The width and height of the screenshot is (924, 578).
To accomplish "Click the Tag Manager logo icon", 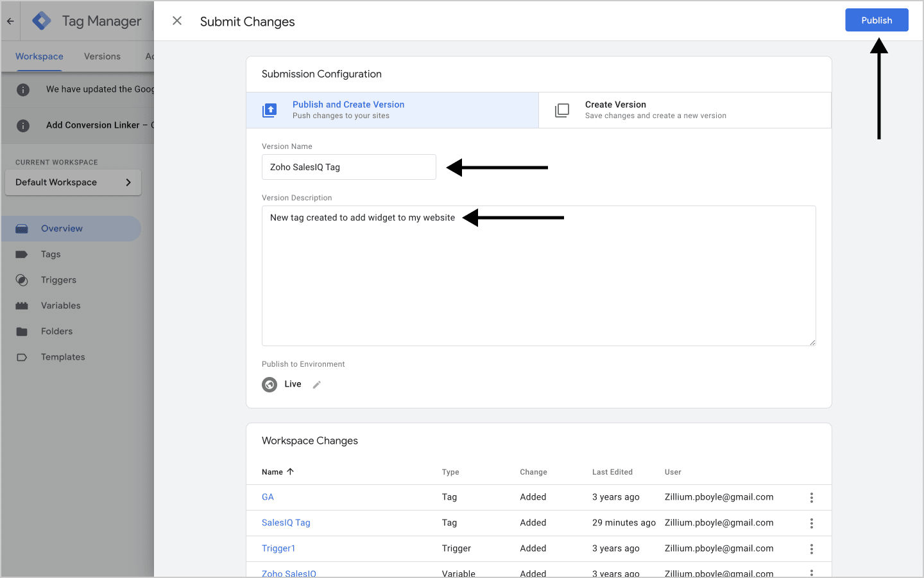I will 42,21.
